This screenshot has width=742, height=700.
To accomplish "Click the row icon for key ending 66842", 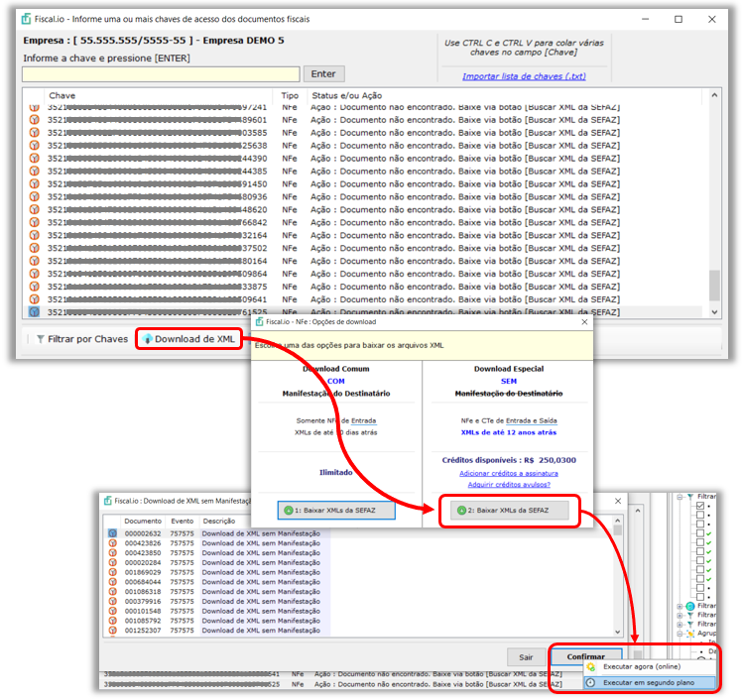I will pyautogui.click(x=34, y=222).
